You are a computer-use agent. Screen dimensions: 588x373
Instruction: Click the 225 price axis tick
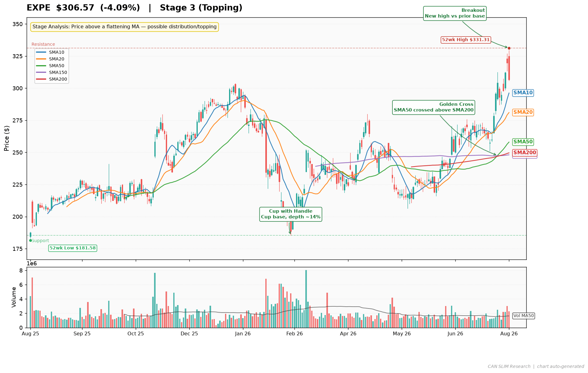(x=18, y=185)
